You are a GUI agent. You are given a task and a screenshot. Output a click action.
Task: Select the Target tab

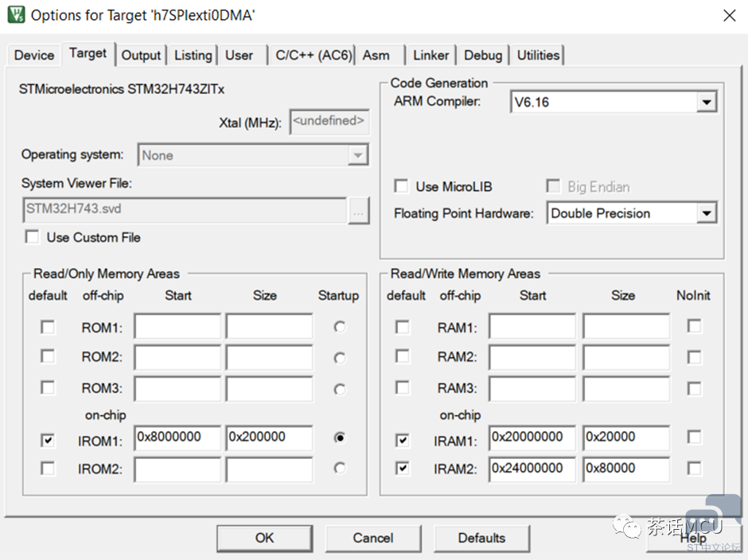click(88, 53)
